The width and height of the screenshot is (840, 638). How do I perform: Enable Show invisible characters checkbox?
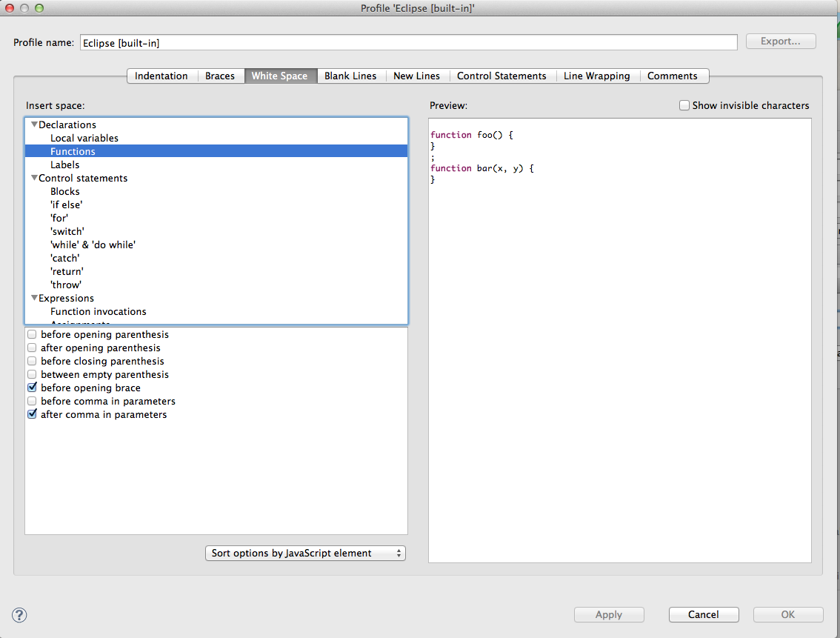(x=684, y=106)
